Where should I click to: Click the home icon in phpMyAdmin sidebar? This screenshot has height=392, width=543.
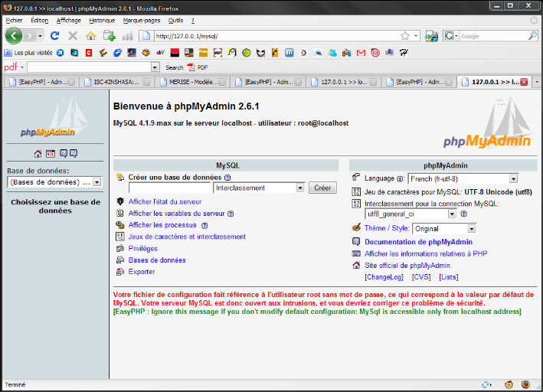tap(38, 154)
